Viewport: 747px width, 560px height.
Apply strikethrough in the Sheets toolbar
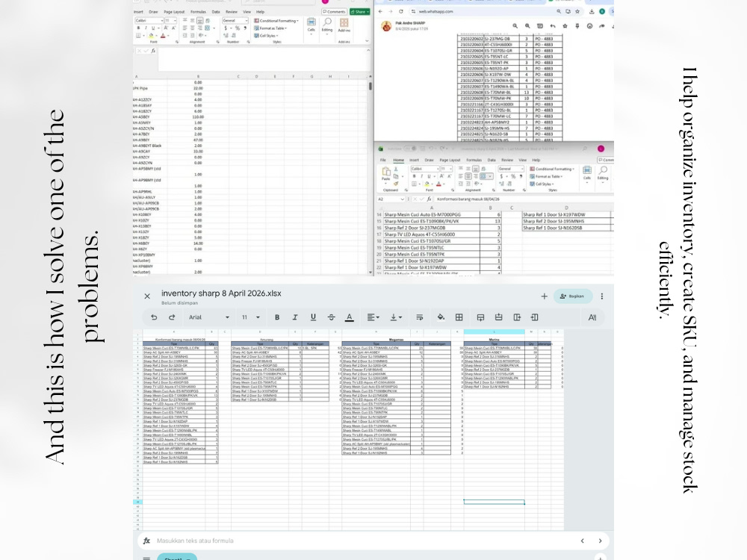331,317
